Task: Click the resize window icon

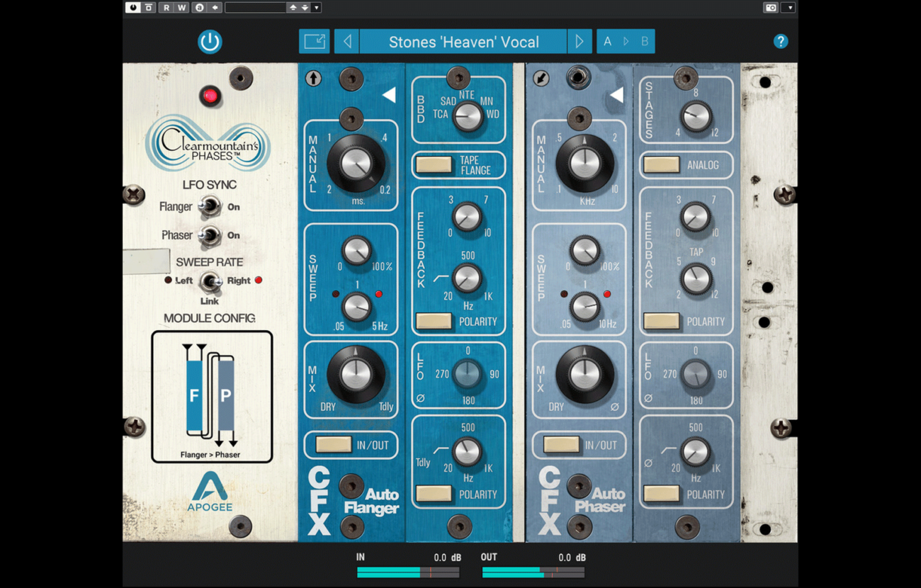Action: click(x=314, y=42)
